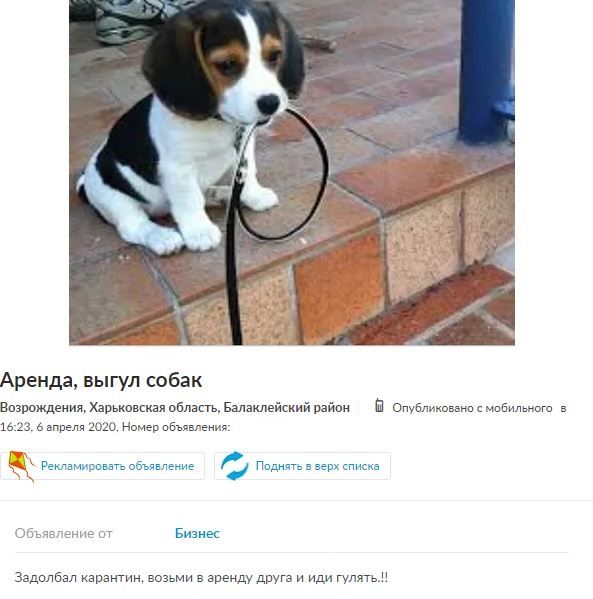Open the Бизнес link
Screen dimensions: 593x599
coord(197,533)
